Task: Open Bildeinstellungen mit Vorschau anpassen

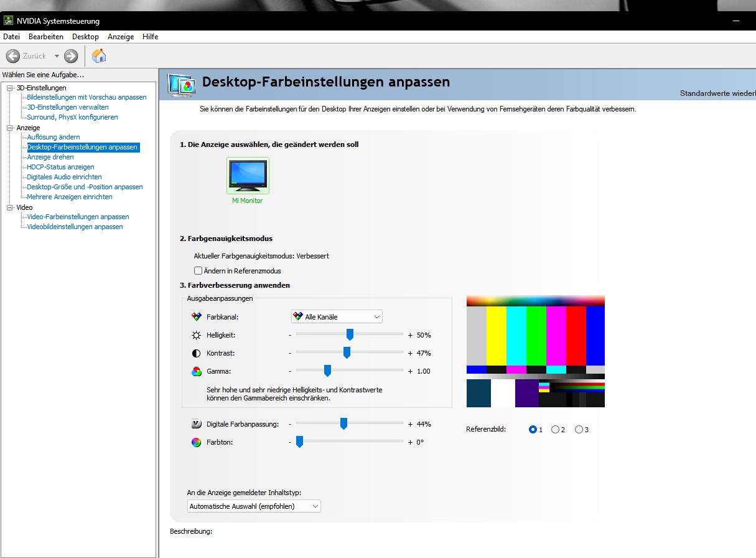Action: [x=86, y=97]
